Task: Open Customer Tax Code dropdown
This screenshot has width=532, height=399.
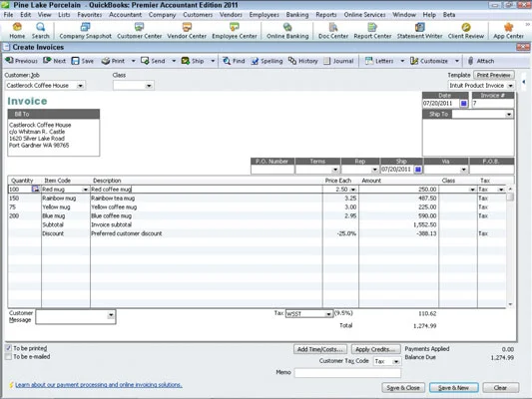Action: pyautogui.click(x=396, y=362)
